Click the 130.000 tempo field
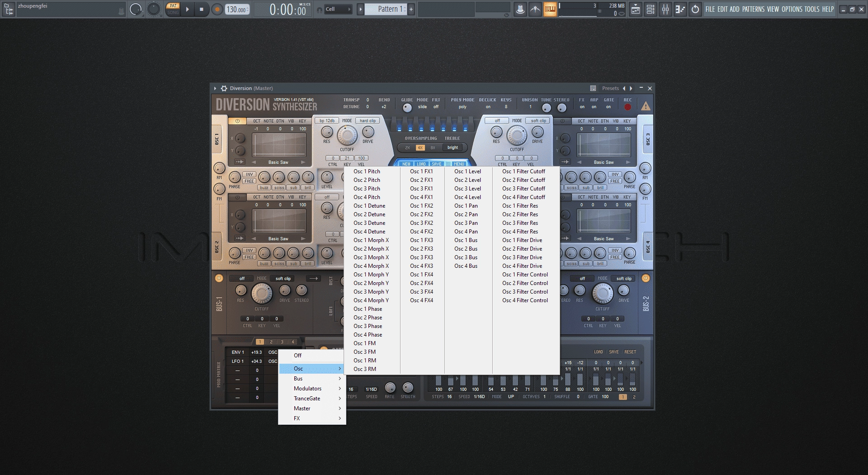 pyautogui.click(x=237, y=9)
